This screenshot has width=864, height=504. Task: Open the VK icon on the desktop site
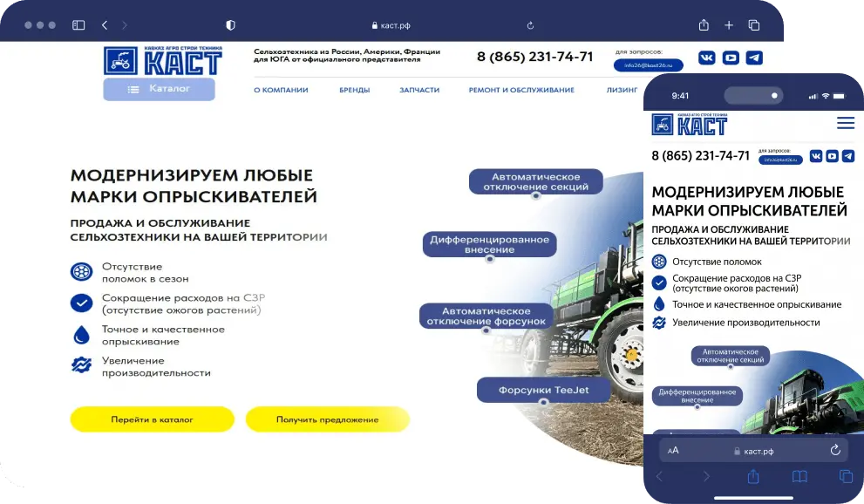pos(706,58)
